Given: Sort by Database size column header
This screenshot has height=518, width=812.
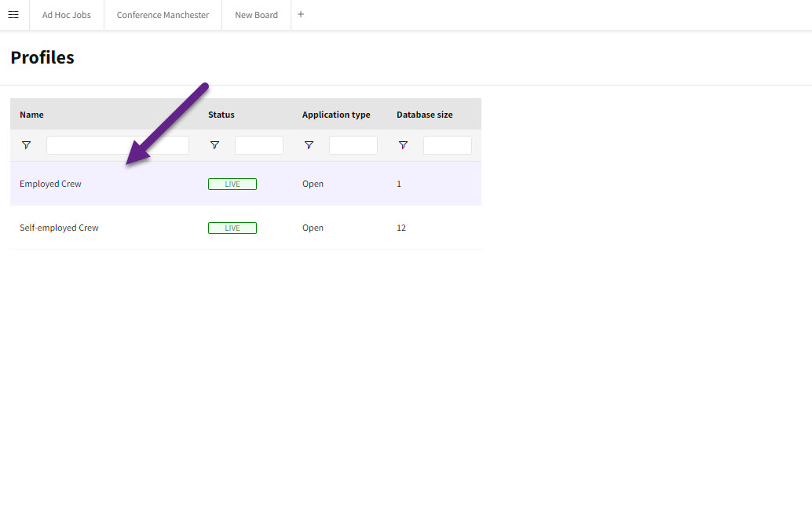Looking at the screenshot, I should (x=424, y=115).
